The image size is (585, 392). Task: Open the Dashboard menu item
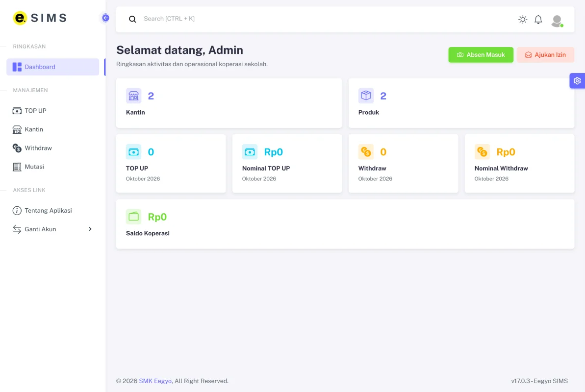tap(52, 67)
